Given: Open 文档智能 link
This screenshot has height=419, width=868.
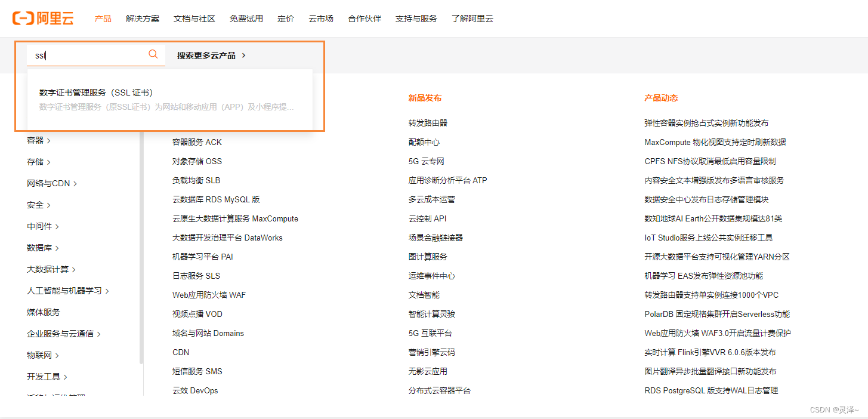Looking at the screenshot, I should click(424, 295).
